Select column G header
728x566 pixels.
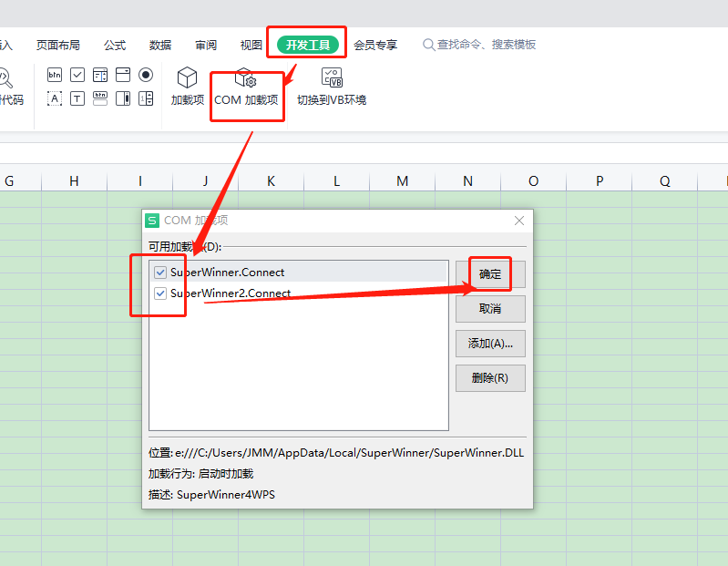[x=20, y=181]
